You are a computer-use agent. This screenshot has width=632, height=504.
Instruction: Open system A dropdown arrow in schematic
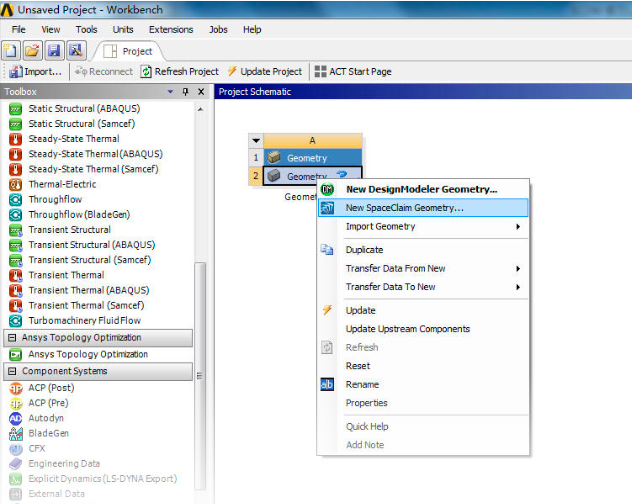pos(256,141)
